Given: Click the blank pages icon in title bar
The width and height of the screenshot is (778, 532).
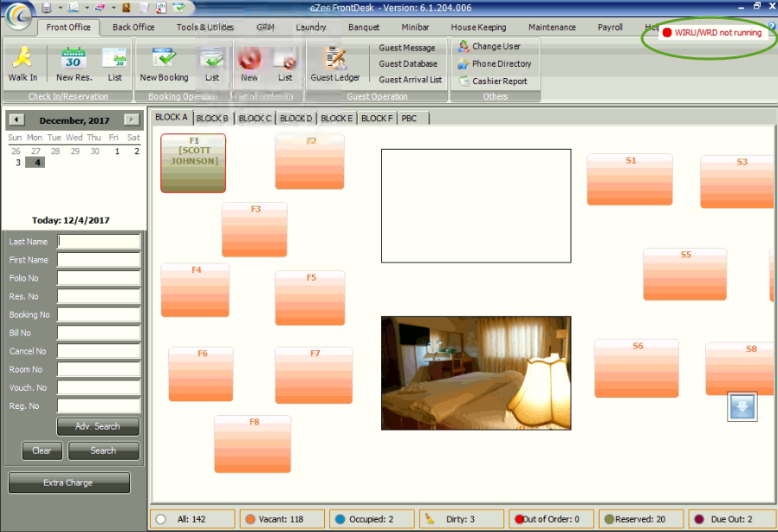Looking at the screenshot, I should pos(145,8).
